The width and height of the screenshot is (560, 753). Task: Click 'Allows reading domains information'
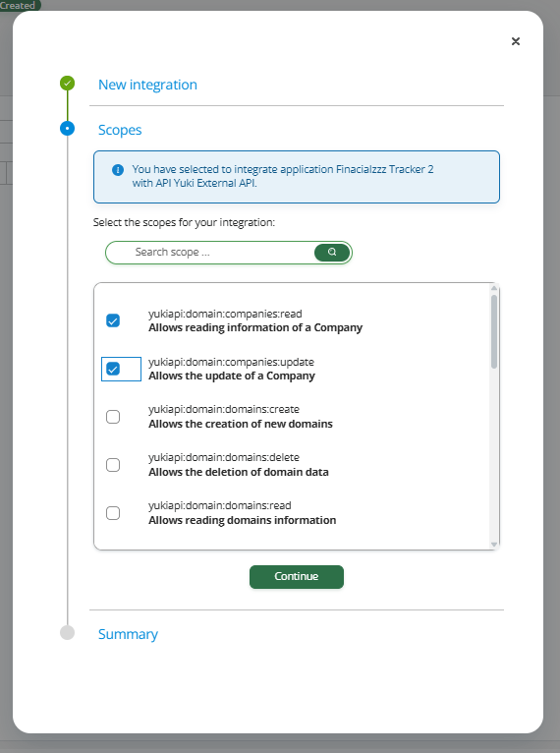point(243,520)
